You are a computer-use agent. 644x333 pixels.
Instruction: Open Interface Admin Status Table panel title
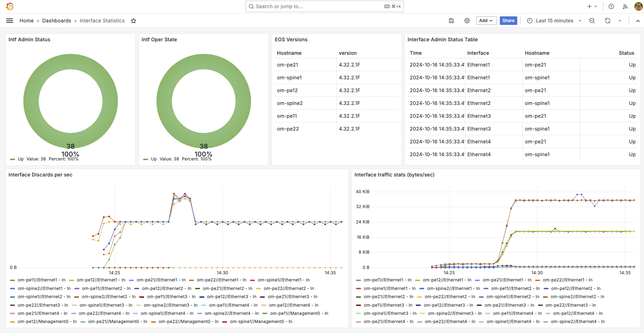click(x=443, y=39)
